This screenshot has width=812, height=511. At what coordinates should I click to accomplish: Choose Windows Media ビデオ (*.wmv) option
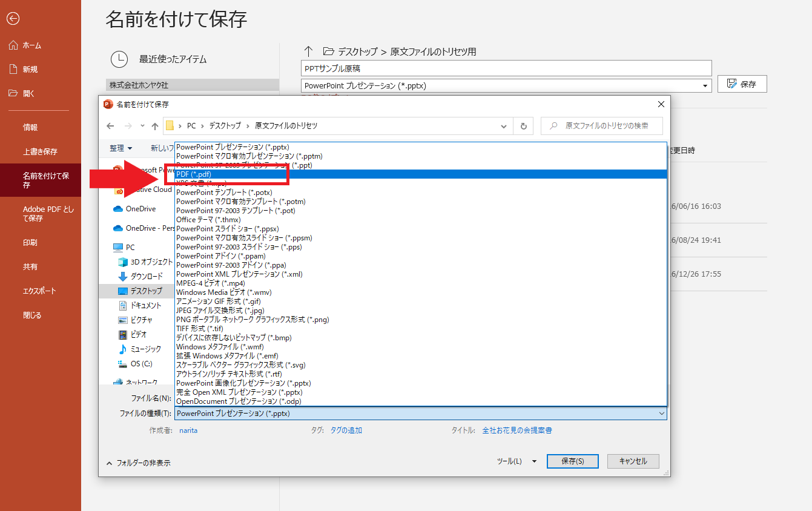tap(421, 292)
